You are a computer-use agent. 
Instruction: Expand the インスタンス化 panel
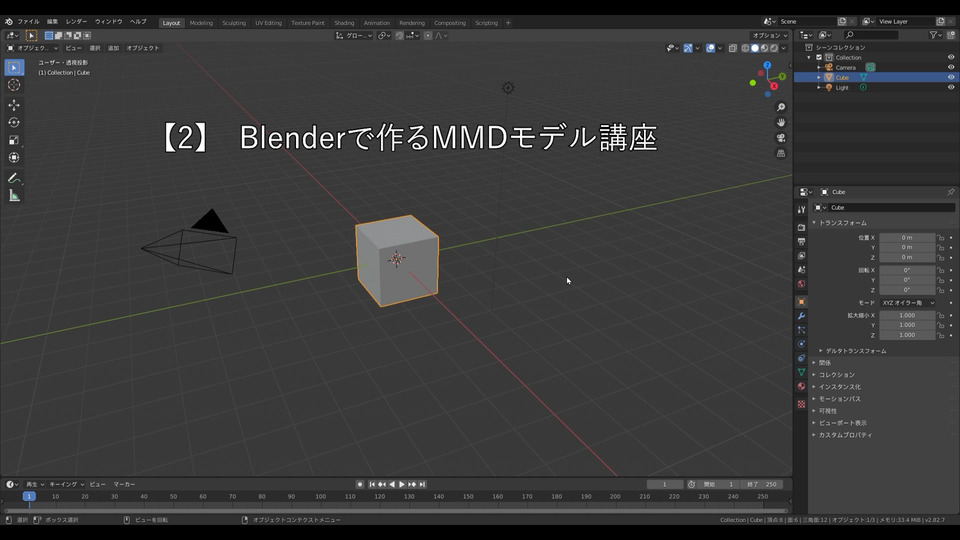pos(839,387)
